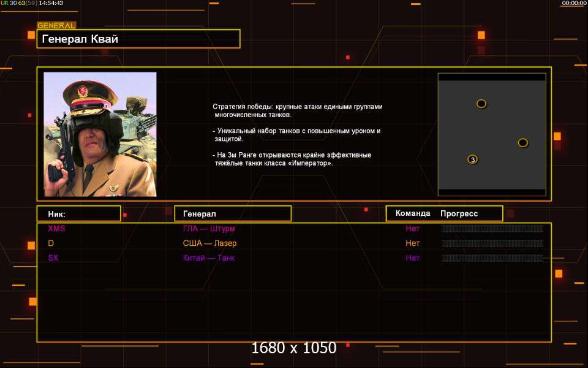Click the team value Нет for SX
Screen dimensions: 588x368
point(412,258)
